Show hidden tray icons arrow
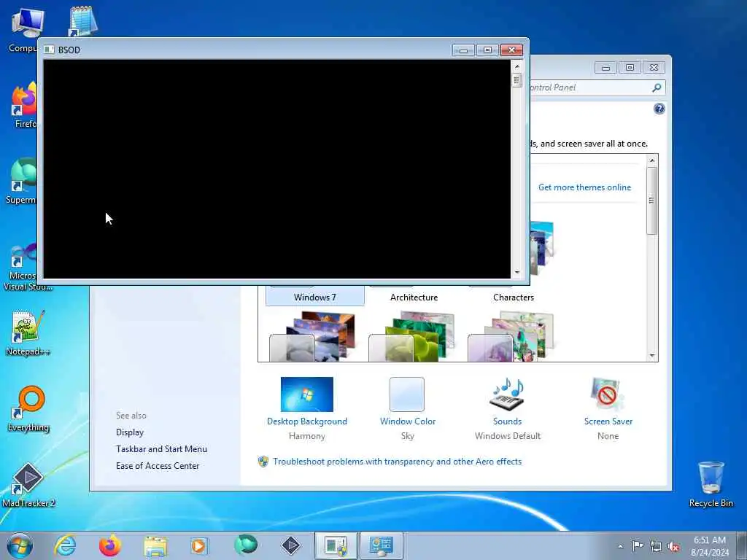Image resolution: width=747 pixels, height=560 pixels. [620, 546]
